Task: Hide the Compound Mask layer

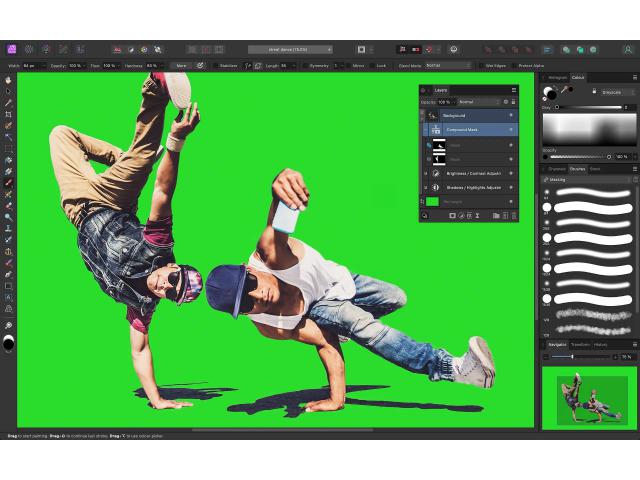Action: (x=511, y=130)
